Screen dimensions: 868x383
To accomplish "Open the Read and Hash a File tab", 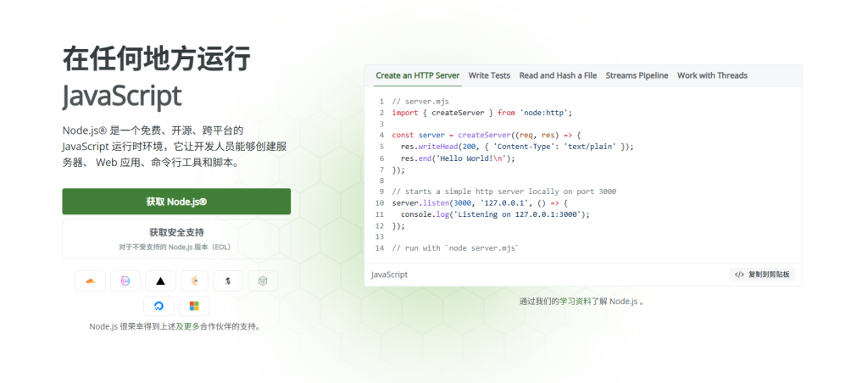I will (558, 75).
